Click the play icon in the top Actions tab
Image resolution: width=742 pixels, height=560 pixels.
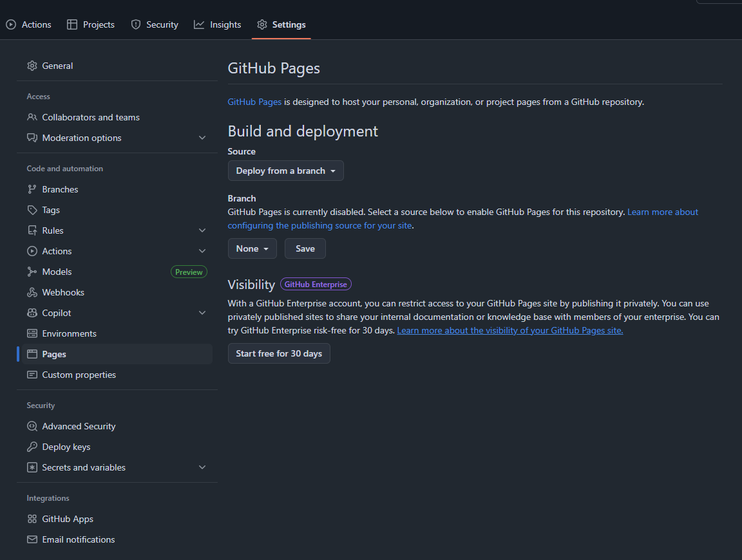11,24
